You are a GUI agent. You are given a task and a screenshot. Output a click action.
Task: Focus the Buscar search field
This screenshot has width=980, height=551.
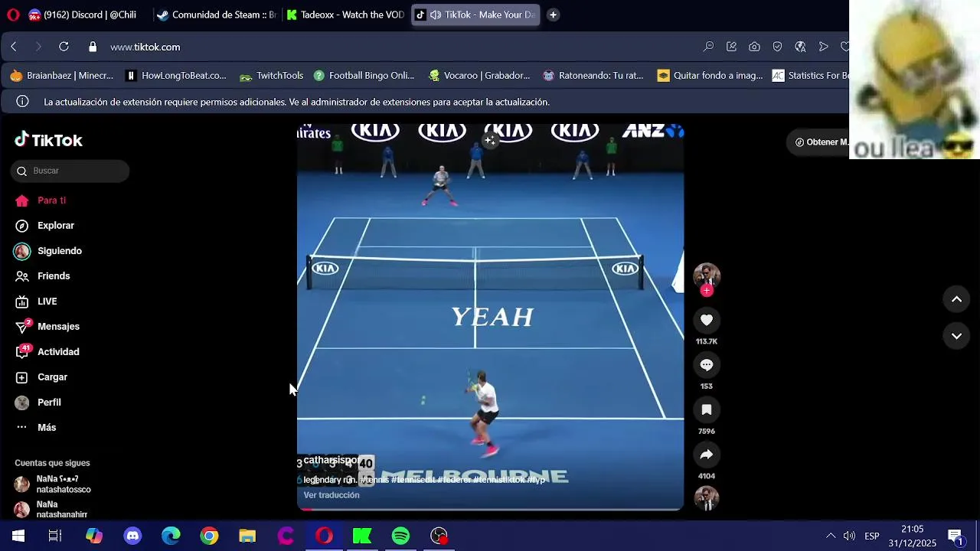[x=70, y=171]
